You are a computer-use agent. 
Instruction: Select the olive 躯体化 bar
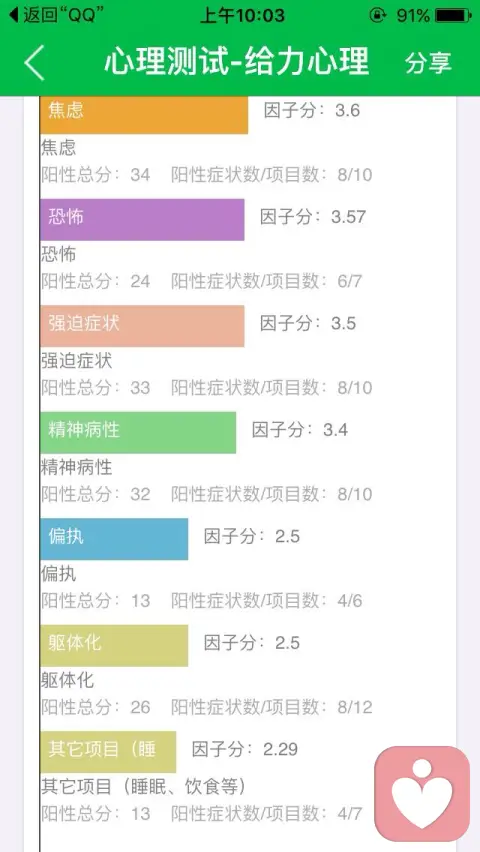(114, 645)
